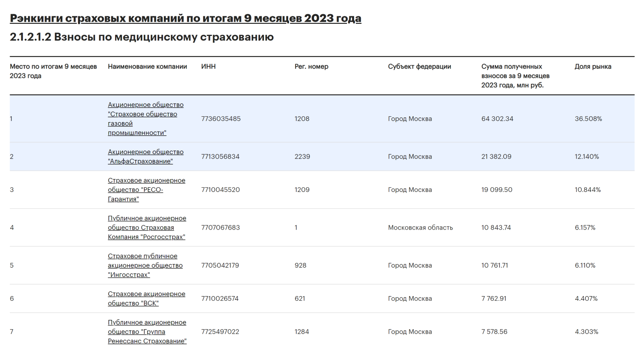Click registration number 1209
This screenshot has height=363, width=644.
pos(302,189)
